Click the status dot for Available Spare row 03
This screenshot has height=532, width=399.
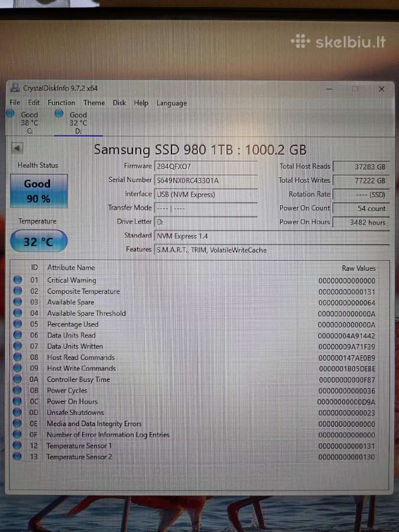[x=18, y=301]
